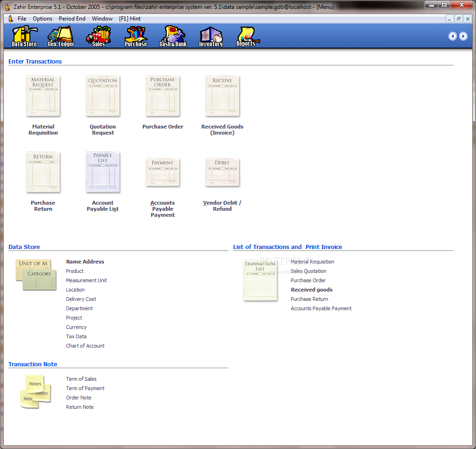Screen dimensions: 476x449
Task: Open the Chart of Account link
Action: (85, 346)
